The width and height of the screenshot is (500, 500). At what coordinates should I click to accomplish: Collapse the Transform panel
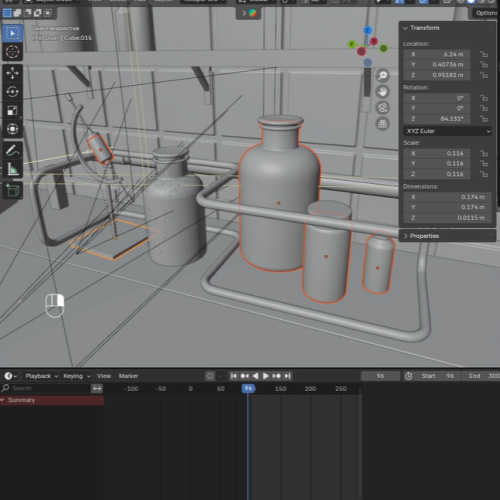(x=405, y=28)
